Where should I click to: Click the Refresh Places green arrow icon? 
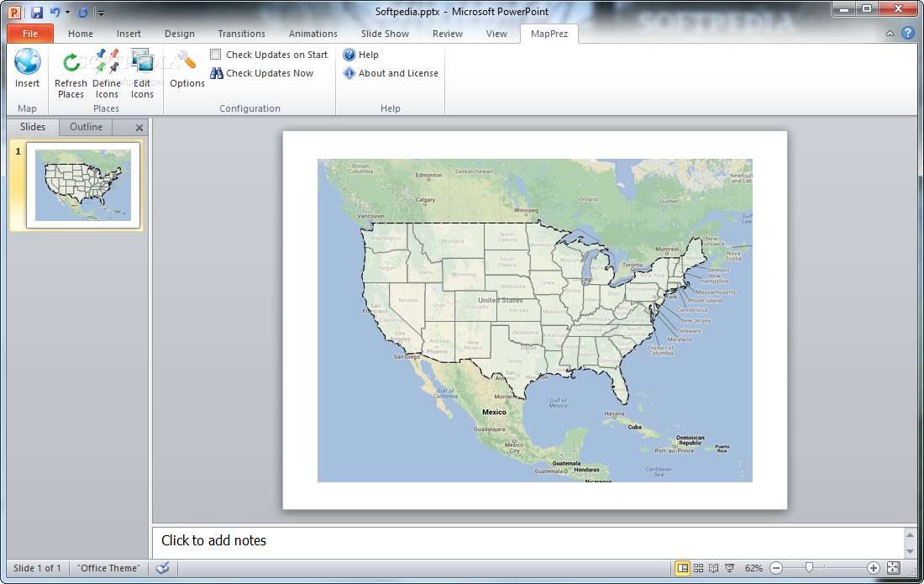pyautogui.click(x=71, y=62)
